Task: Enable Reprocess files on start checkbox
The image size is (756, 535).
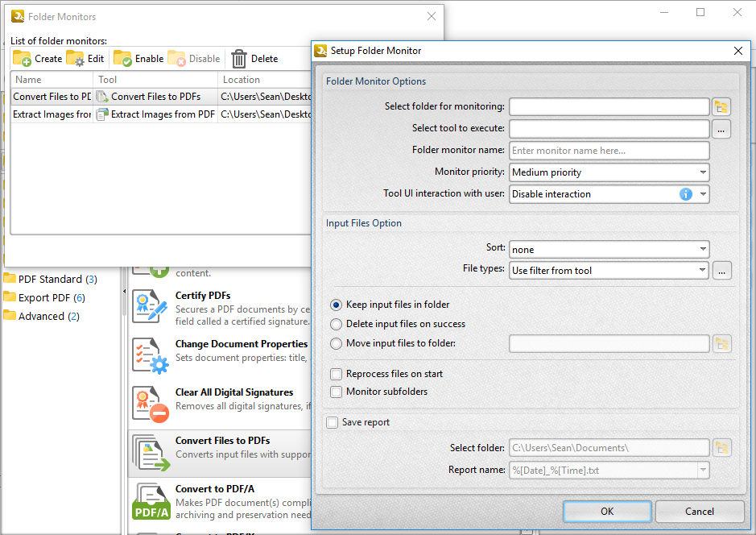Action: tap(337, 374)
